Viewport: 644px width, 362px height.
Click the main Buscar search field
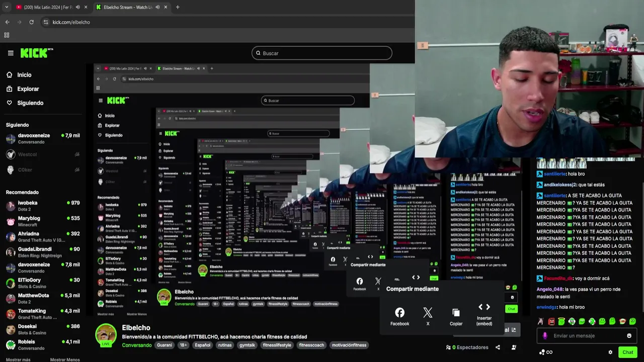click(322, 53)
